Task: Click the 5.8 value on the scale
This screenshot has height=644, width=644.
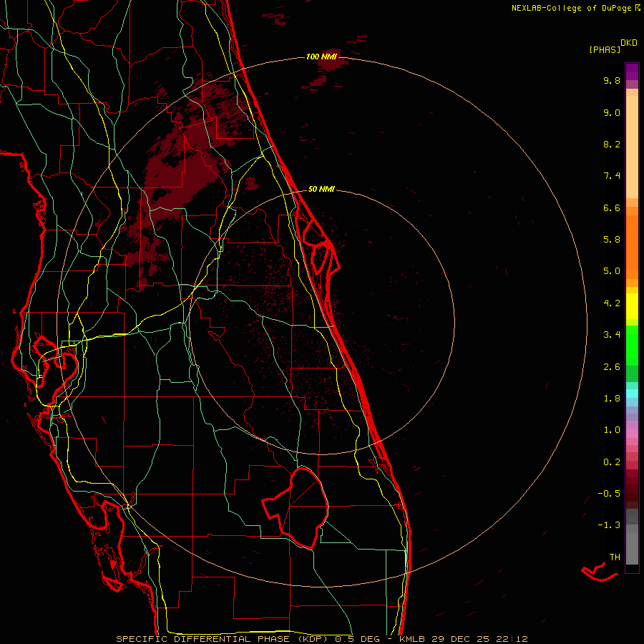Action: (612, 240)
